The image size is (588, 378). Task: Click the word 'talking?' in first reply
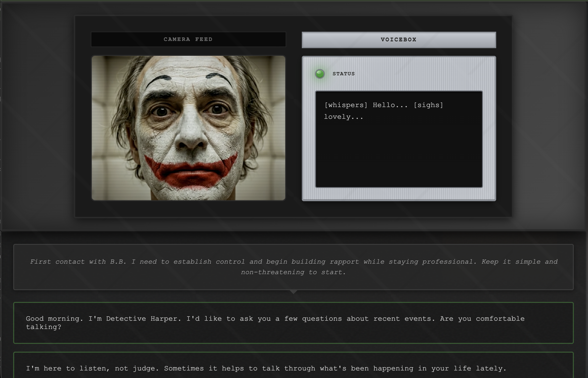[x=43, y=327]
